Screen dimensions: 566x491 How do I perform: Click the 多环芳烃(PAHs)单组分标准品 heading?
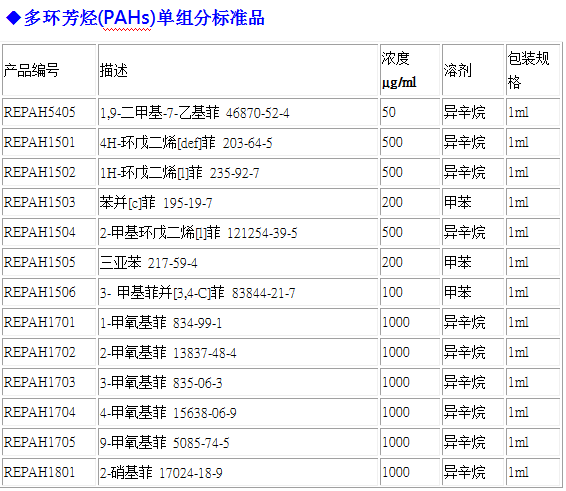(x=144, y=18)
